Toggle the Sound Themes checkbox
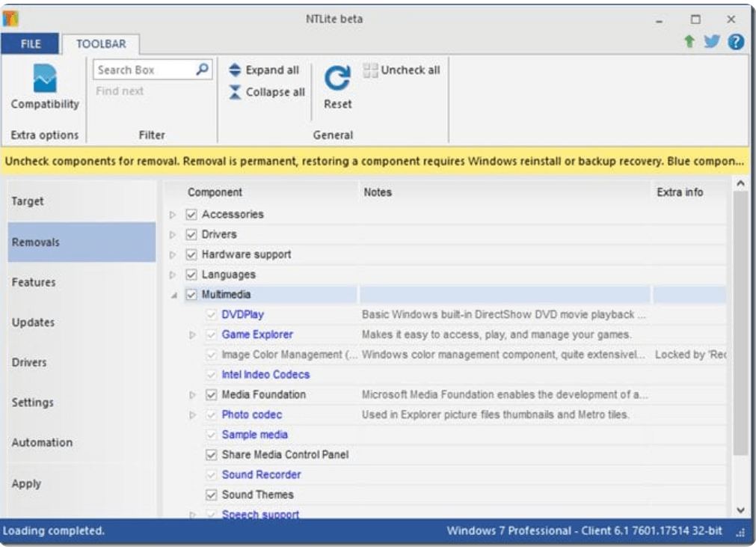This screenshot has width=756, height=547. click(x=212, y=495)
